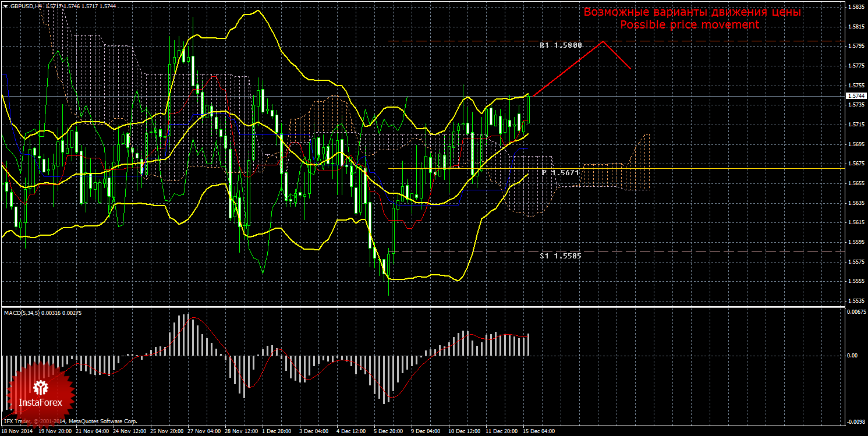
Task: Click the '5 Dec 20:00' time axis label
Action: [x=389, y=432]
